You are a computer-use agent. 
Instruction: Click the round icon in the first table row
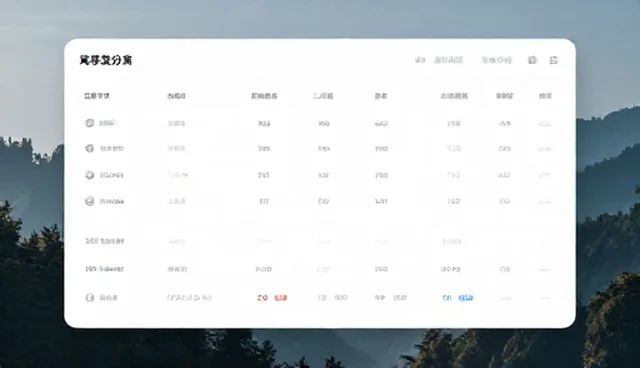[x=89, y=123]
